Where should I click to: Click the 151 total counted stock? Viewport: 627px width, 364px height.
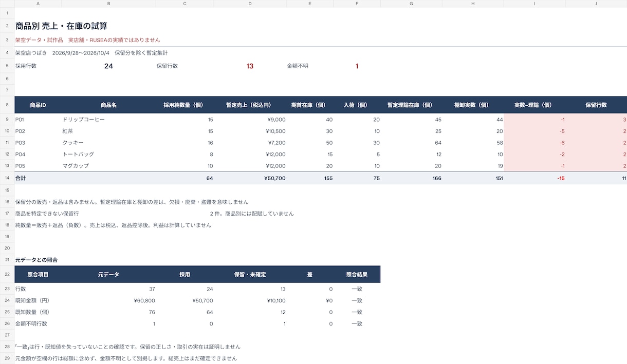[x=473, y=178]
